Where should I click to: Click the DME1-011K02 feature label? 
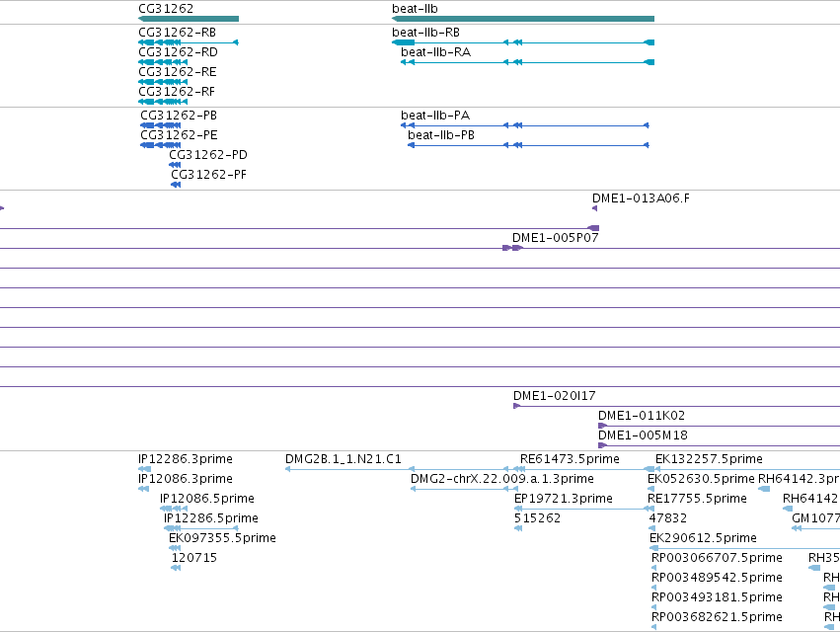[642, 416]
